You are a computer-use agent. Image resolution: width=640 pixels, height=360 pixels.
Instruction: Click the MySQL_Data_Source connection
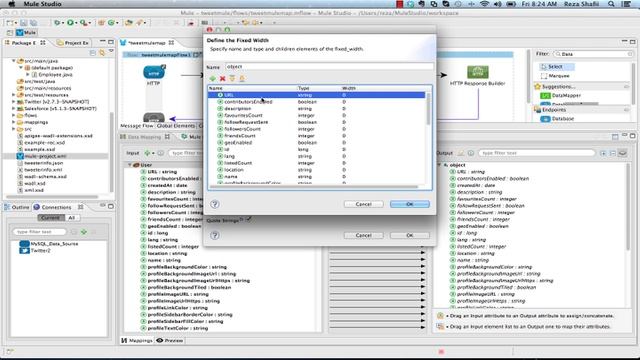(x=49, y=244)
